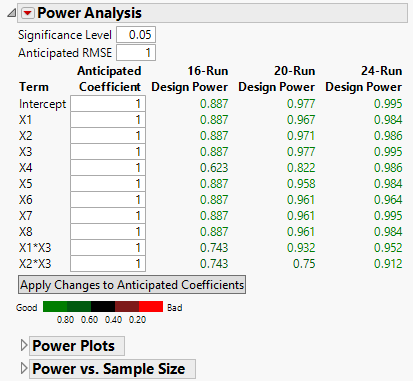Select the 20-Run Design Power column header
413x381 pixels.
[277, 79]
